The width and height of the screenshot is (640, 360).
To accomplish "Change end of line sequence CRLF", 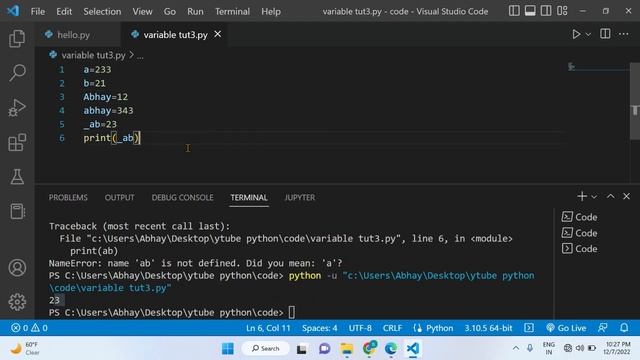I will click(392, 328).
